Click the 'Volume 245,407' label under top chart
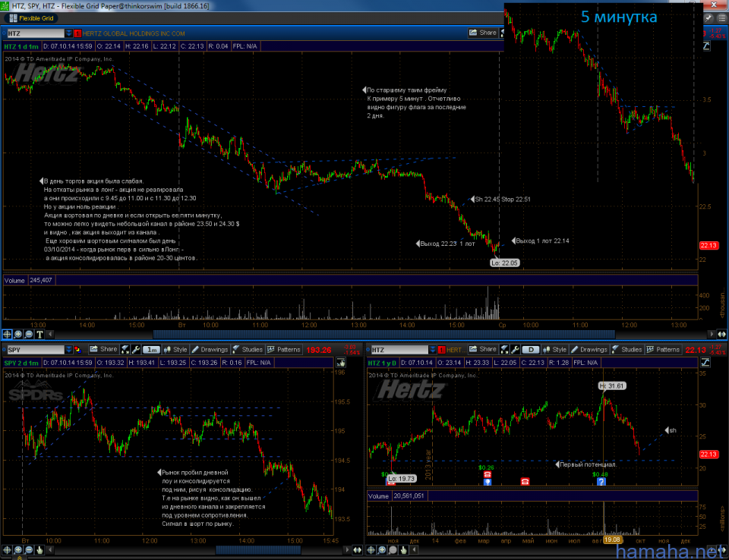Image resolution: width=729 pixels, height=560 pixels. [x=28, y=280]
